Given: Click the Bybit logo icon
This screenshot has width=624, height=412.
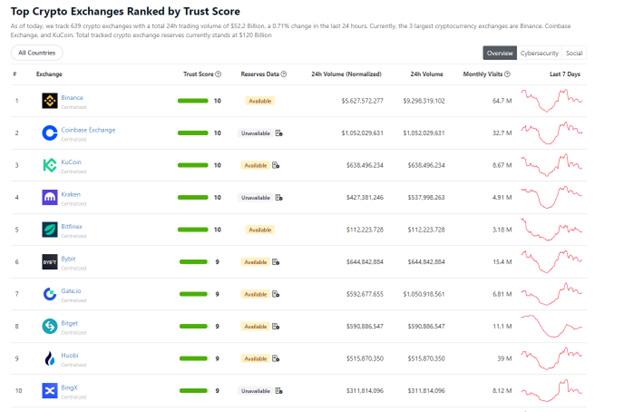Looking at the screenshot, I should 50,262.
